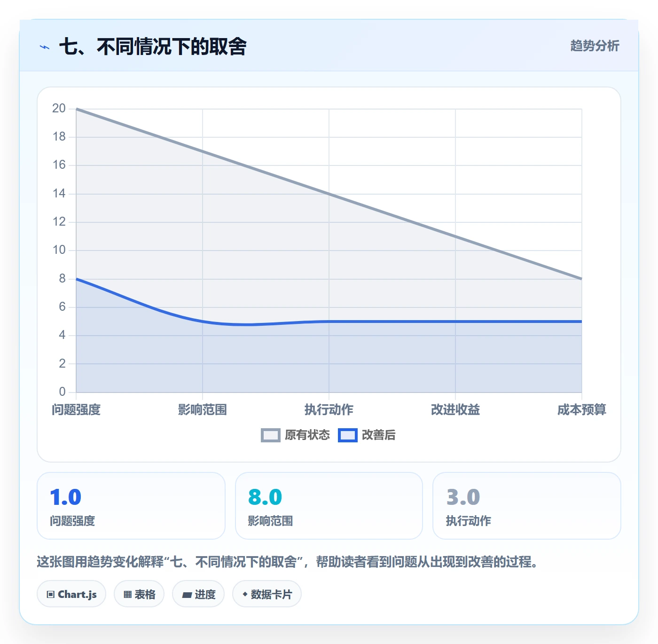Click the 影响范围 x-axis label
This screenshot has height=644, width=658.
click(x=203, y=410)
